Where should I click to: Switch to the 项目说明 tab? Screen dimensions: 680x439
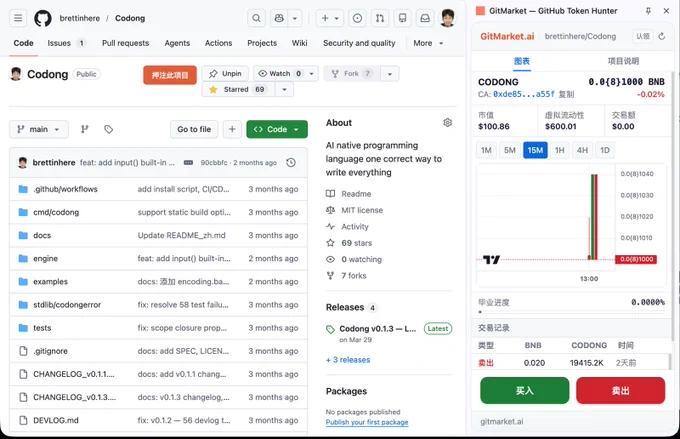click(x=623, y=61)
